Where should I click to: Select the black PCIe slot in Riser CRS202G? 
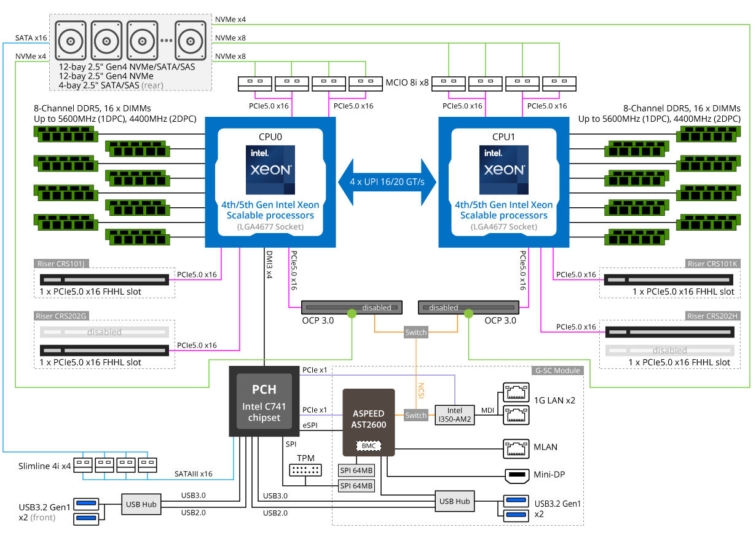point(104,350)
